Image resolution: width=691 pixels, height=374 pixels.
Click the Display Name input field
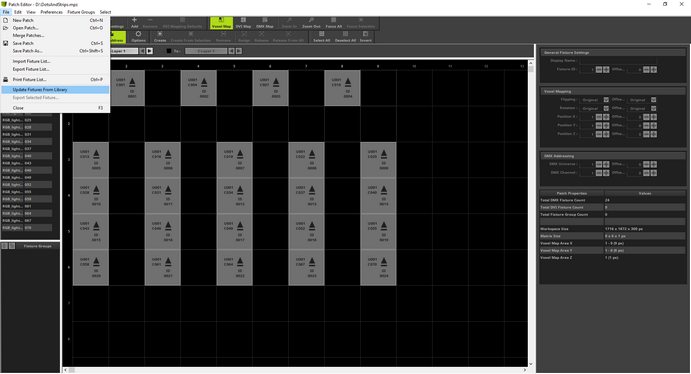pos(618,61)
